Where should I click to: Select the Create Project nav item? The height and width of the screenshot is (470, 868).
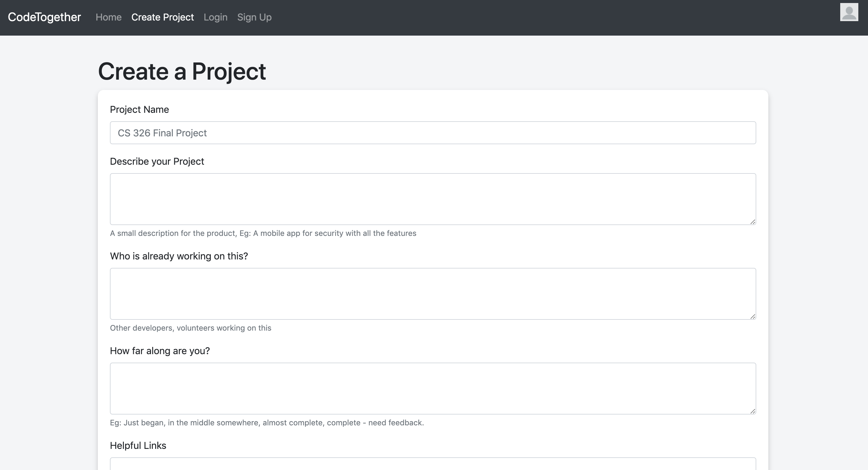pyautogui.click(x=162, y=17)
